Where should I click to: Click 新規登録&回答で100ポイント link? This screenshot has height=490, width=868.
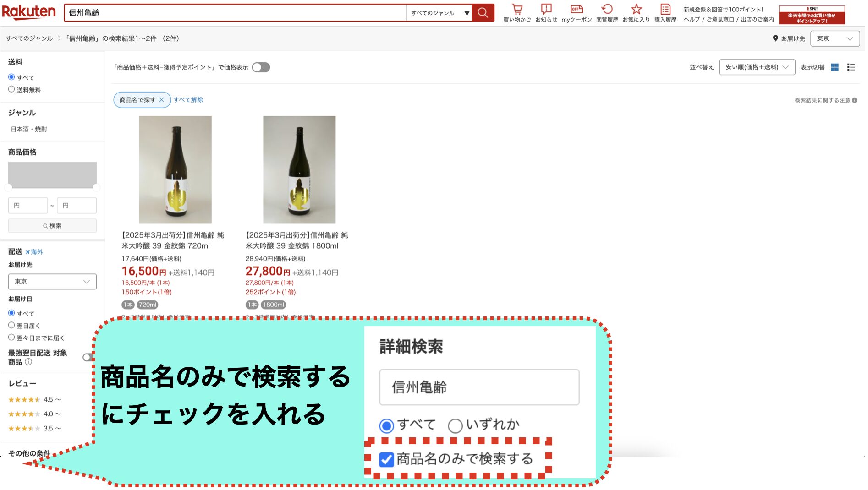coord(723,10)
